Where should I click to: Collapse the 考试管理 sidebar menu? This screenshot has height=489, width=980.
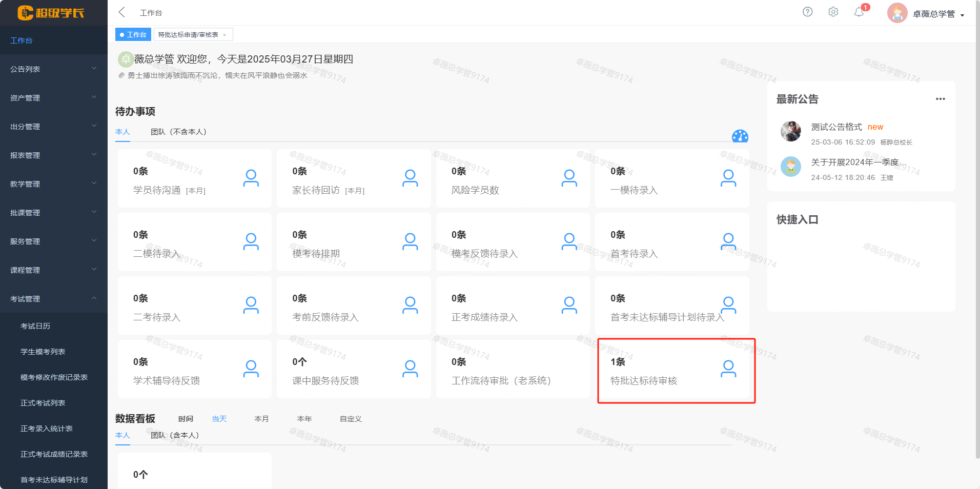pyautogui.click(x=53, y=299)
